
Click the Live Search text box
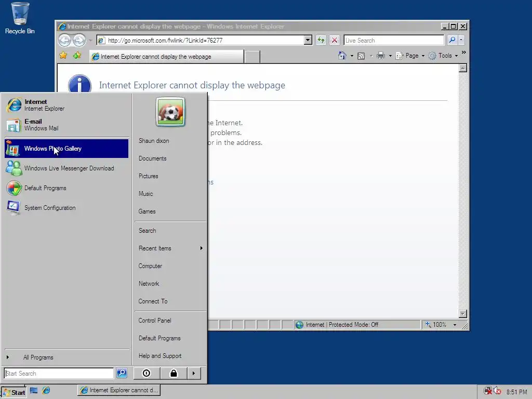[394, 41]
